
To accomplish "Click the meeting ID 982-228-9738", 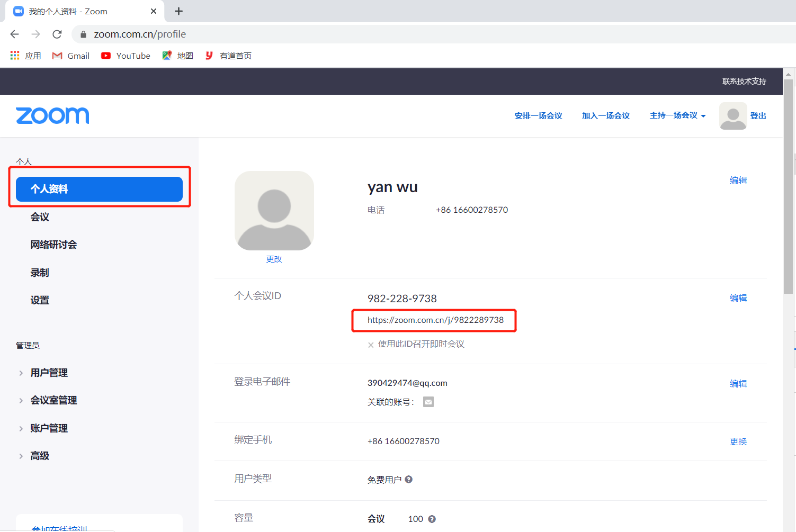I will (x=402, y=299).
